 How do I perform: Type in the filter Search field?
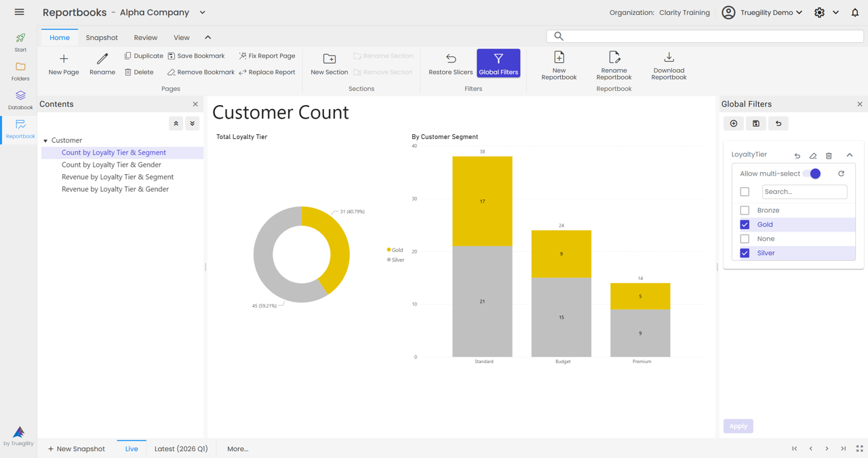point(804,192)
